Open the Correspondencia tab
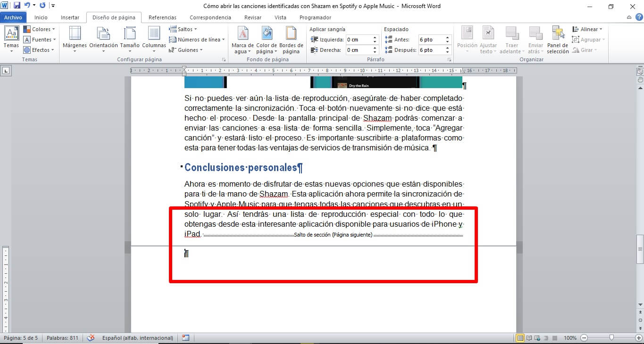Image resolution: width=644 pixels, height=344 pixels. (210, 17)
